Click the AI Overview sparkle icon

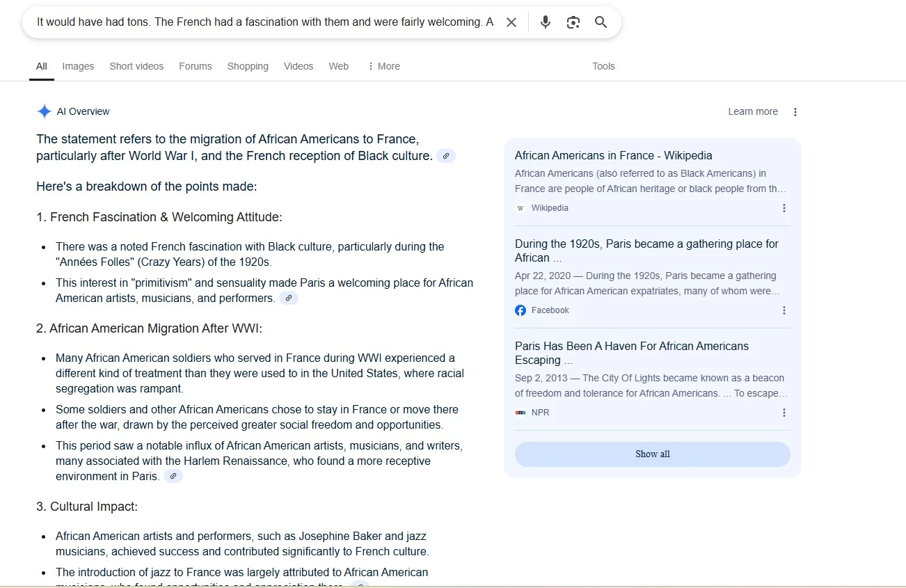pos(45,111)
